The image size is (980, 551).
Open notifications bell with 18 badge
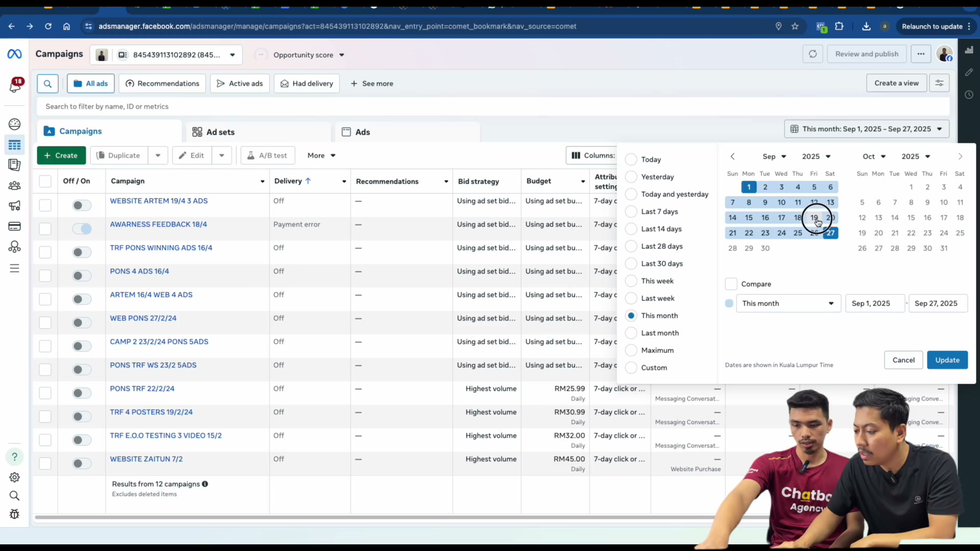[x=15, y=85]
